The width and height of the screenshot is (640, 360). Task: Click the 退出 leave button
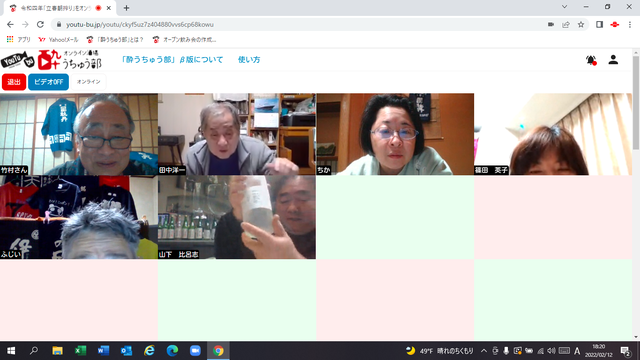[14, 82]
